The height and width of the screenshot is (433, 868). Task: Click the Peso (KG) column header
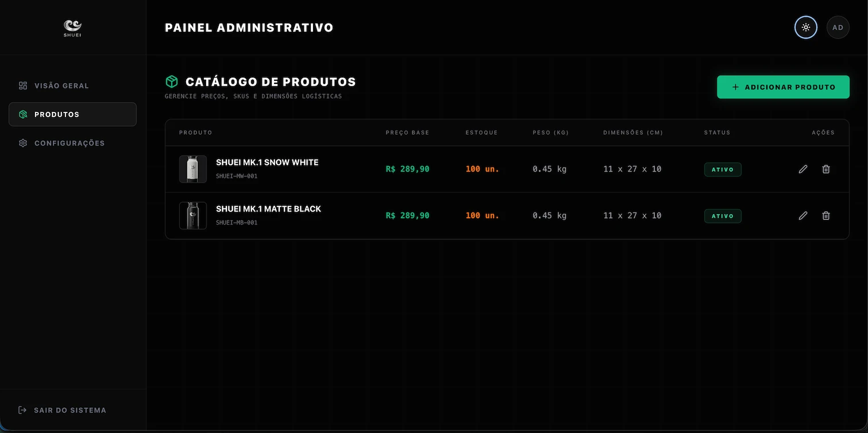[551, 133]
